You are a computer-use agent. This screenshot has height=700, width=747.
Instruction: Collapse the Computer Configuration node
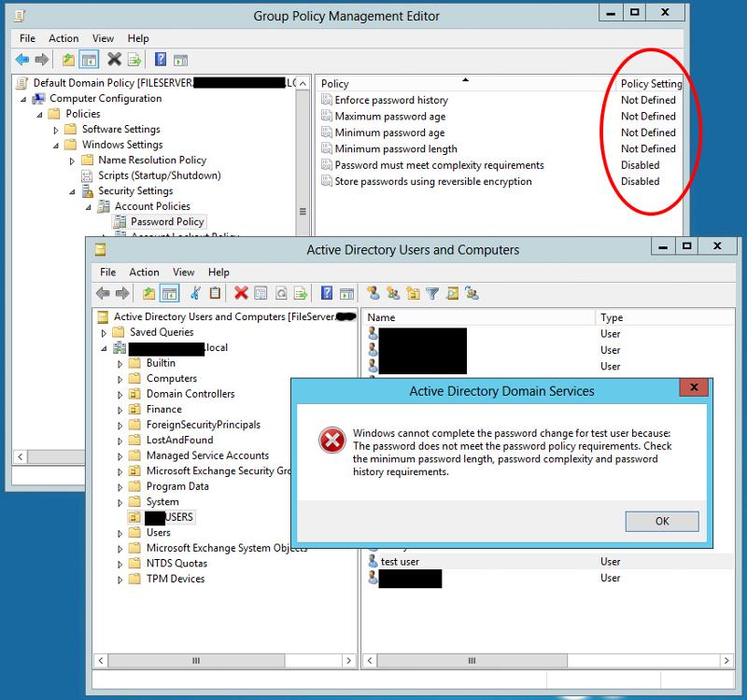(23, 99)
